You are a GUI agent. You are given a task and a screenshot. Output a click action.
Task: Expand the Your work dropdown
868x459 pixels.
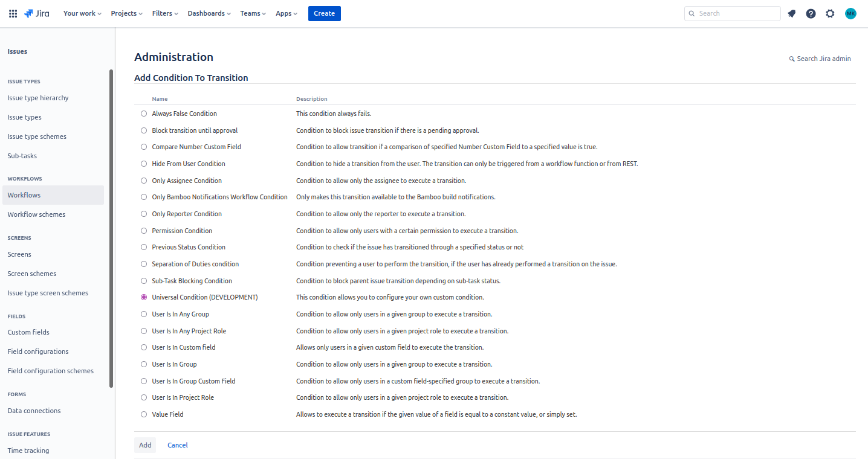pyautogui.click(x=82, y=13)
